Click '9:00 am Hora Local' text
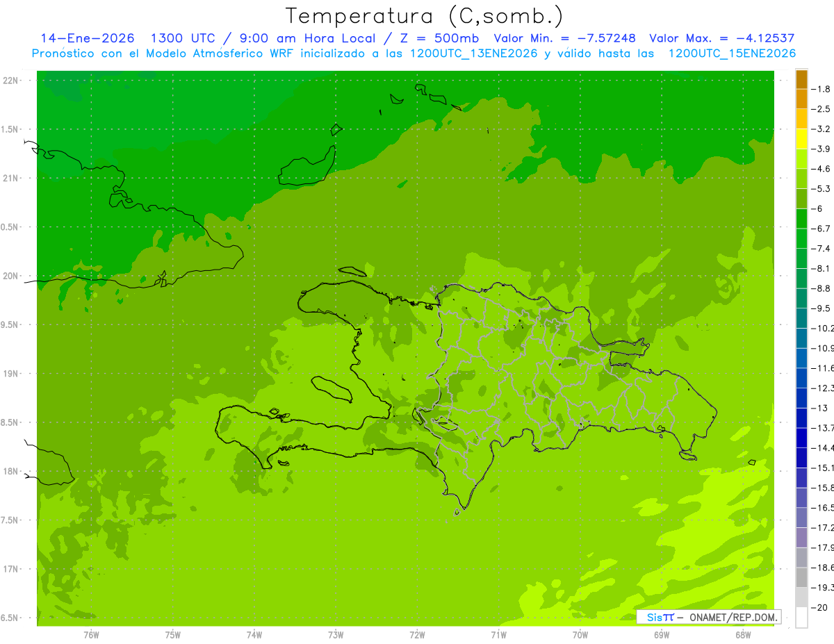The width and height of the screenshot is (834, 644). (x=308, y=38)
